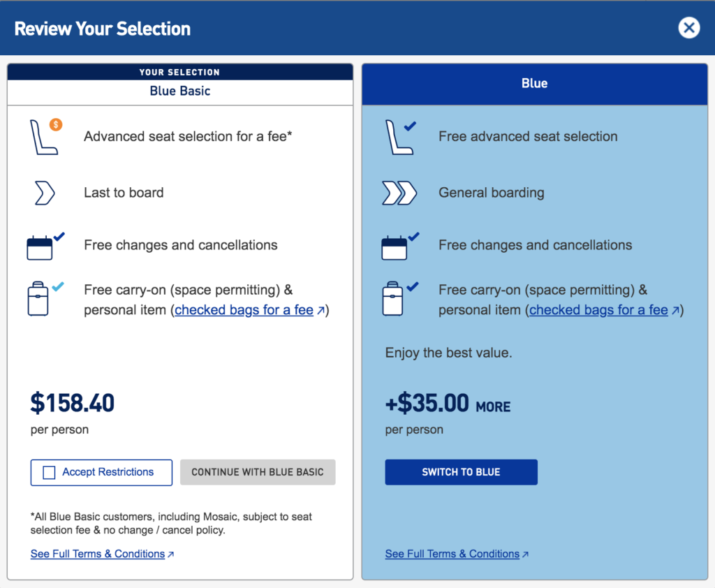This screenshot has height=588, width=715.
Task: Select the single chevron Last to board icon
Action: click(x=43, y=193)
